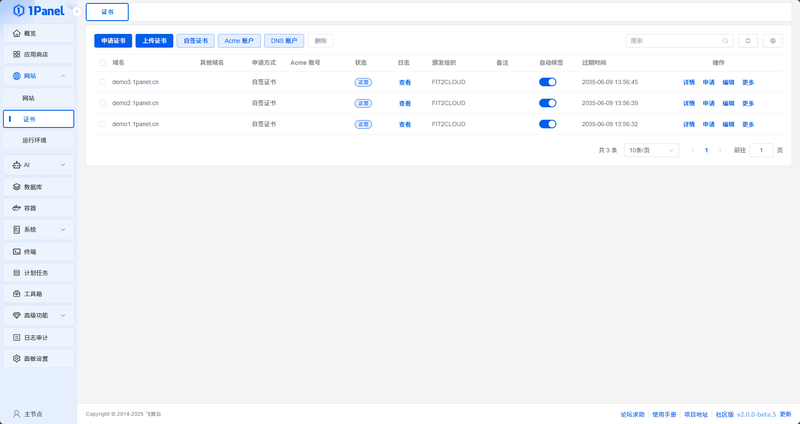The image size is (800, 424).
Task: Open DNS 账户 accounts
Action: point(284,41)
